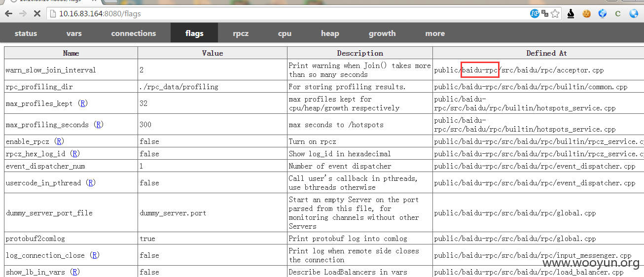The height and width of the screenshot is (277, 644).
Task: Click the (R) link for show_lb_in_vars
Action: (x=74, y=272)
